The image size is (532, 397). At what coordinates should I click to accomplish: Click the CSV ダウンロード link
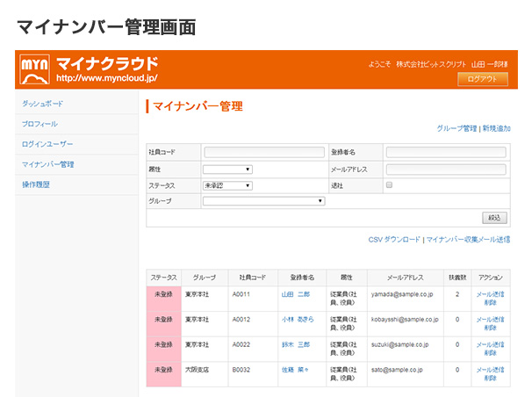coord(394,239)
